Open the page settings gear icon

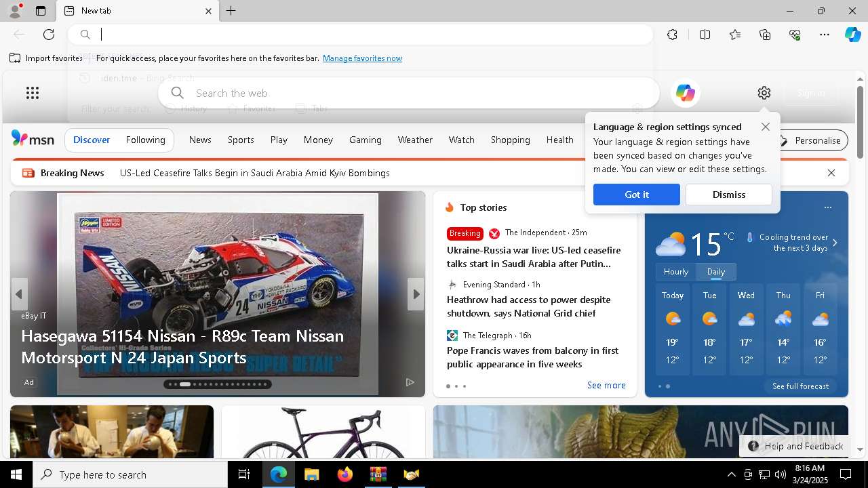pyautogui.click(x=764, y=93)
